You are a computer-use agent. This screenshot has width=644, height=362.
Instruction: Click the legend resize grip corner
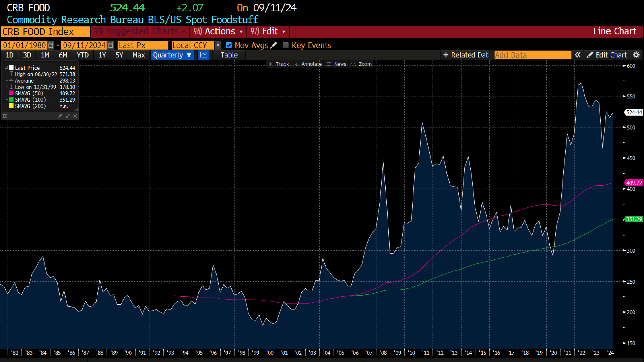tap(76, 110)
